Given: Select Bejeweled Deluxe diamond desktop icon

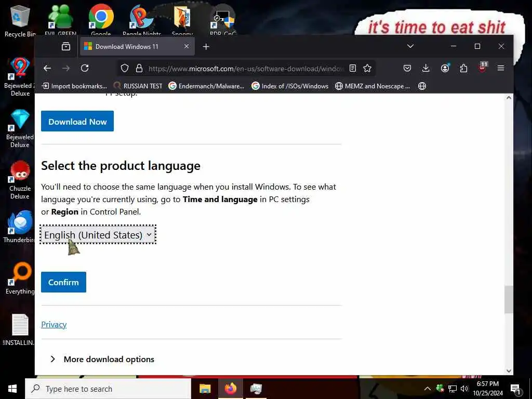Looking at the screenshot, I should tap(20, 128).
